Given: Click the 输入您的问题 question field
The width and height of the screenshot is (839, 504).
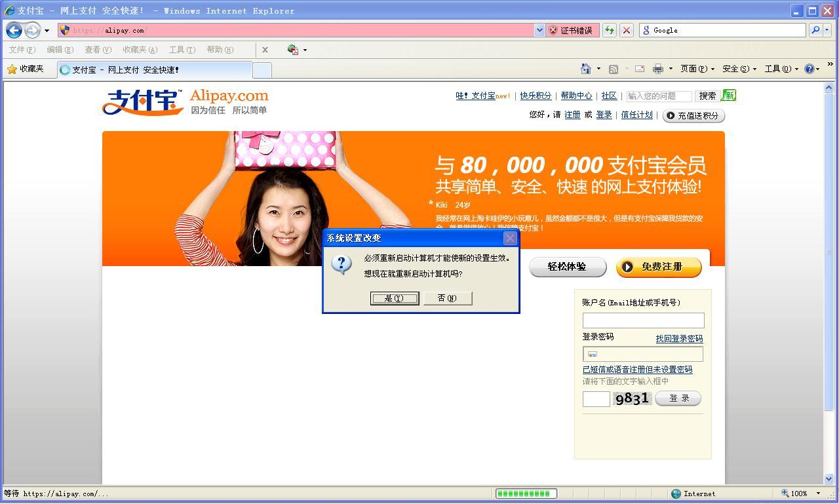Looking at the screenshot, I should [x=659, y=96].
